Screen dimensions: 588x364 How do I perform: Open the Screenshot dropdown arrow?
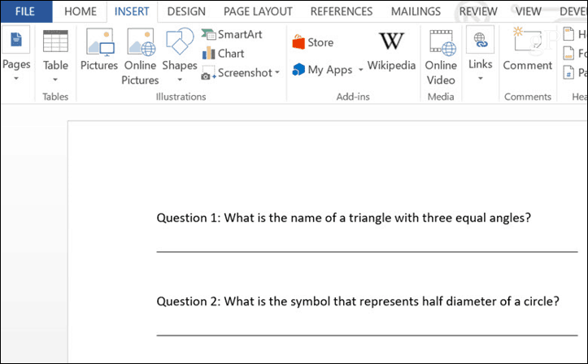pos(277,72)
